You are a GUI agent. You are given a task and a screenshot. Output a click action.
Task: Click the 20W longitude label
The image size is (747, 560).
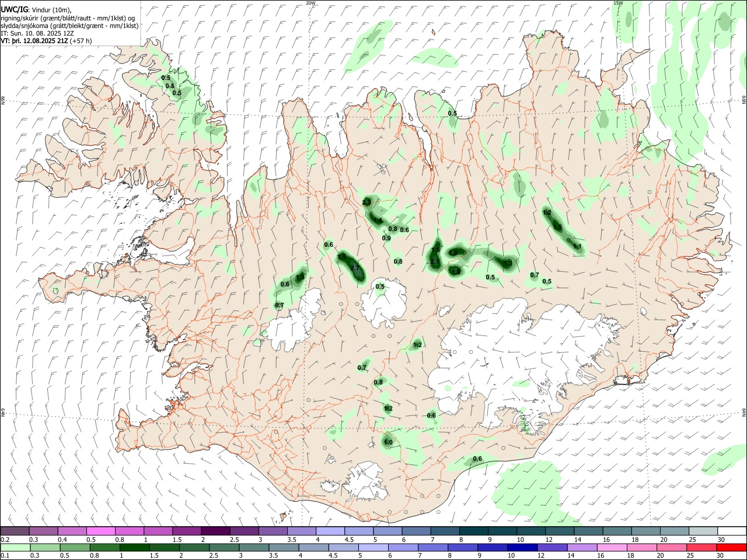pos(310,3)
